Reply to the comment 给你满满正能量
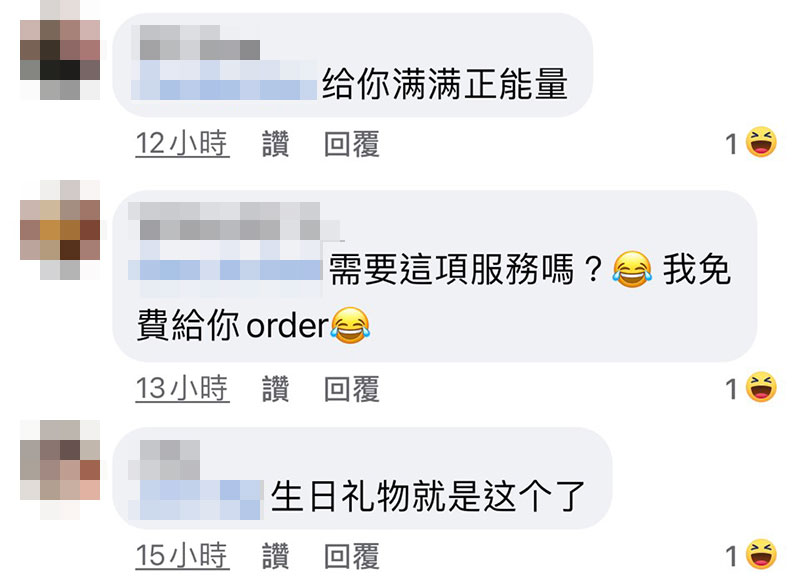The image size is (800, 578). click(352, 143)
